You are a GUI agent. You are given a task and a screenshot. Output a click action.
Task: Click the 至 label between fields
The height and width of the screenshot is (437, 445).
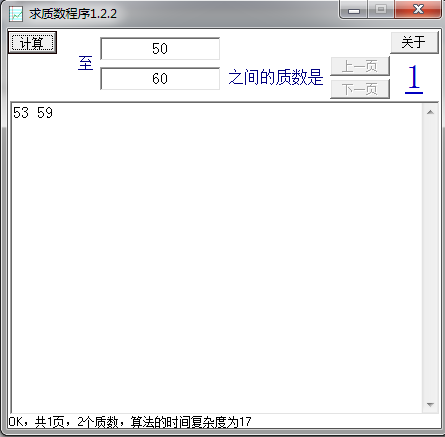tap(85, 63)
